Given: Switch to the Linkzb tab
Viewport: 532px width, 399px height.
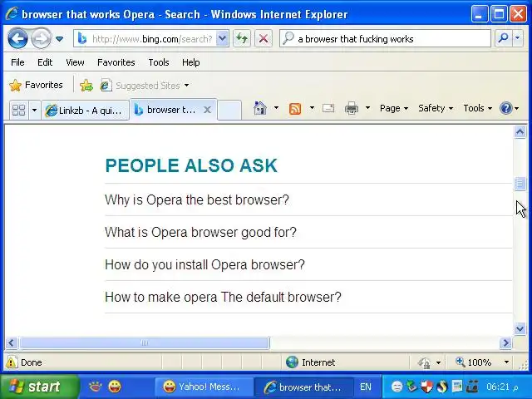Looking at the screenshot, I should pyautogui.click(x=85, y=111).
